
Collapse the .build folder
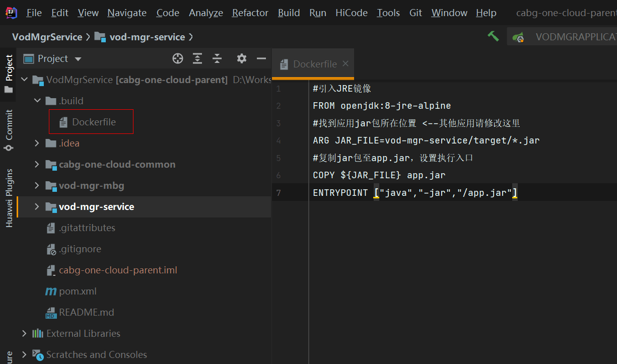[x=37, y=101]
